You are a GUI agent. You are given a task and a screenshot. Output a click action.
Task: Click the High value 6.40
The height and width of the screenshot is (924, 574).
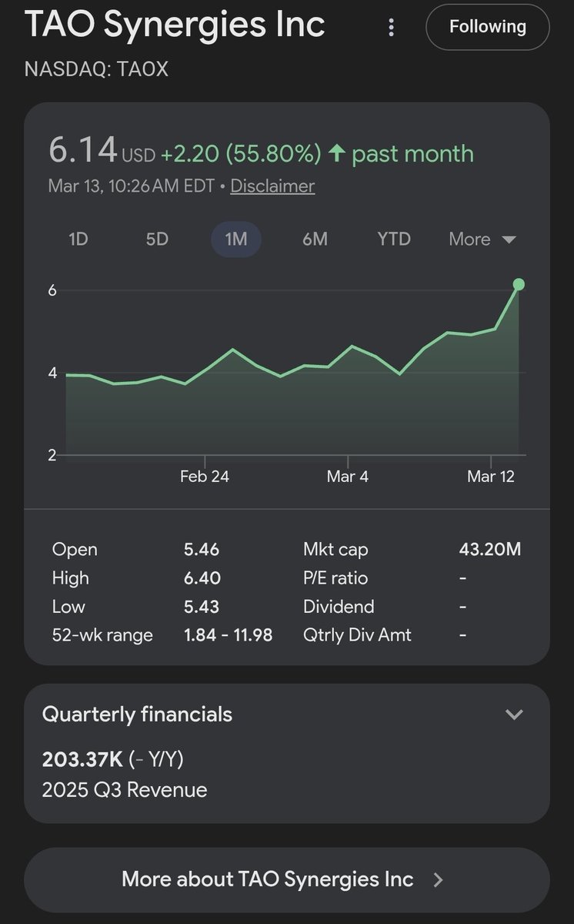click(x=202, y=578)
